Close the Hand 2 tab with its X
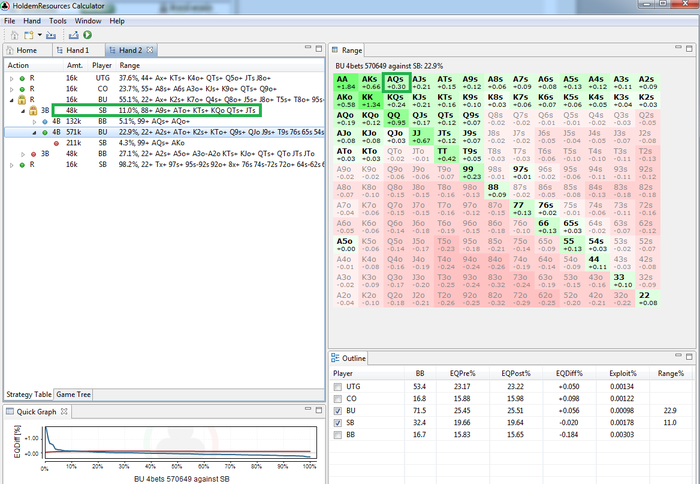700x484 pixels. pyautogui.click(x=150, y=50)
